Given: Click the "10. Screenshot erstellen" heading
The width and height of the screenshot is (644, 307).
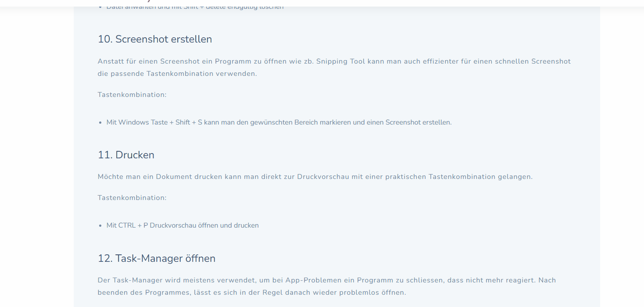Looking at the screenshot, I should [x=154, y=39].
